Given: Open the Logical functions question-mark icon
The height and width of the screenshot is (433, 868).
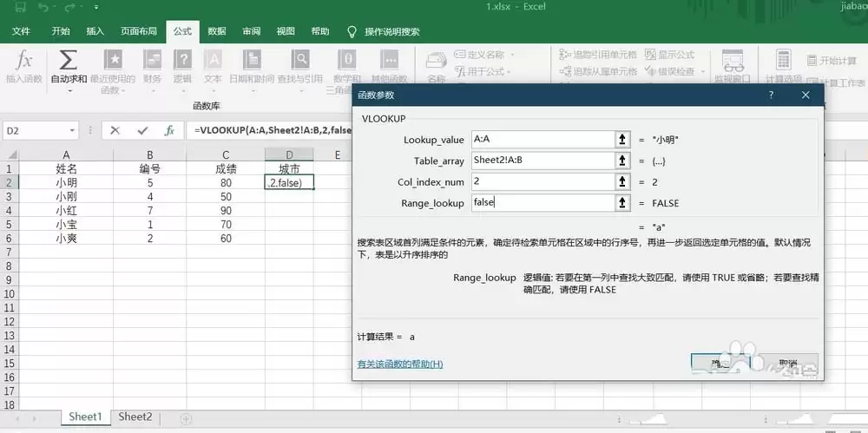Looking at the screenshot, I should pyautogui.click(x=182, y=59).
